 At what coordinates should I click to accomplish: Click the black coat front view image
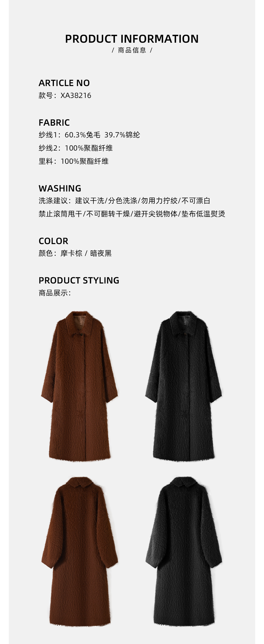[183, 386]
